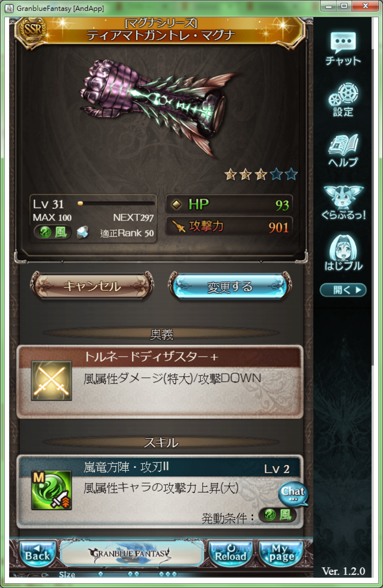Image resolution: width=383 pixels, height=588 pixels.
Task: Click the SSR rarity badge
Action: coord(33,30)
